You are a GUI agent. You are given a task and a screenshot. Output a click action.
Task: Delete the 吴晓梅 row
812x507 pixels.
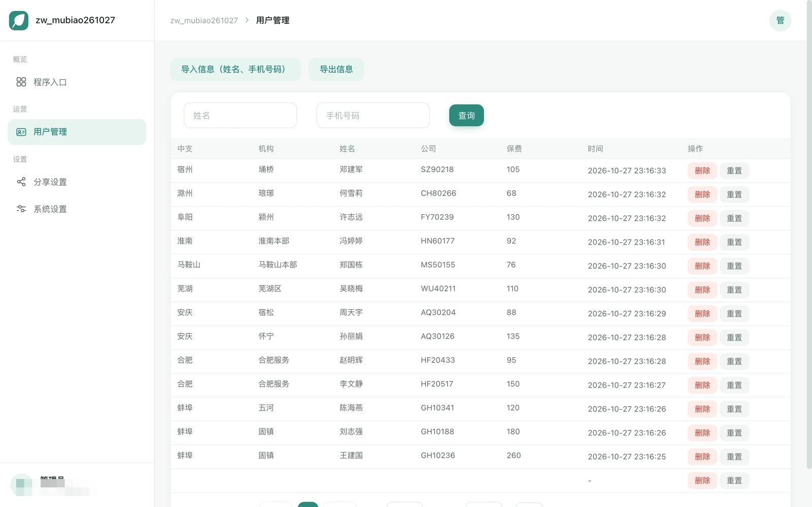[702, 290]
